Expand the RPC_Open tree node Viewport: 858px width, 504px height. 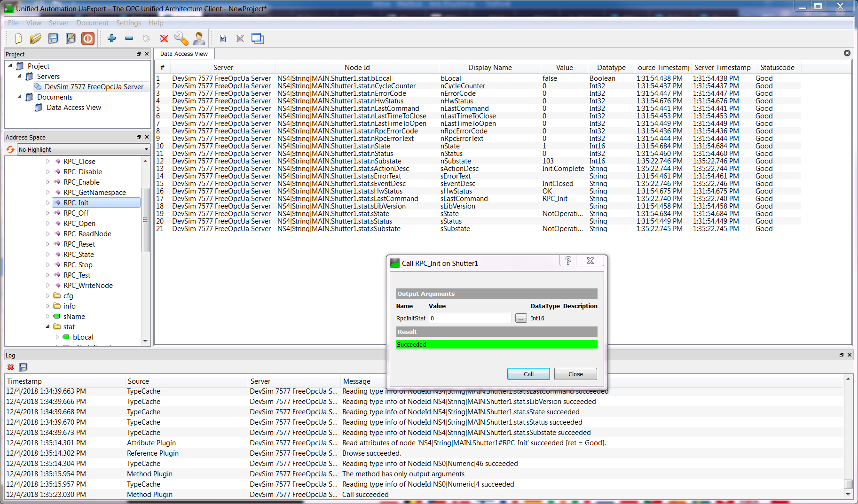pos(48,224)
